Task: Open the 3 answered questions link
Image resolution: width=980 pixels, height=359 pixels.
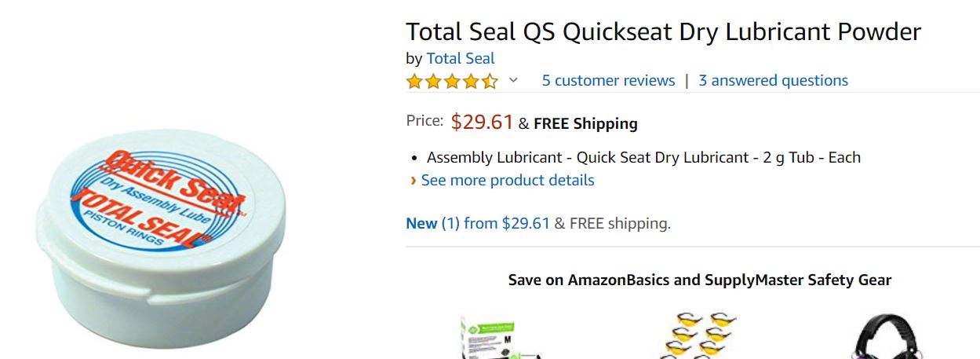Action: click(773, 80)
